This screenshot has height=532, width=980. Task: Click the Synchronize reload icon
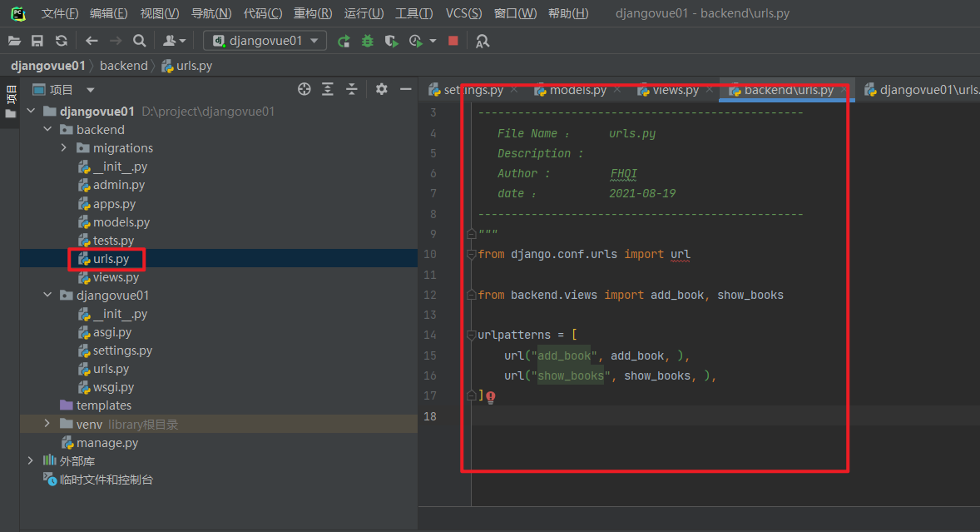point(62,42)
